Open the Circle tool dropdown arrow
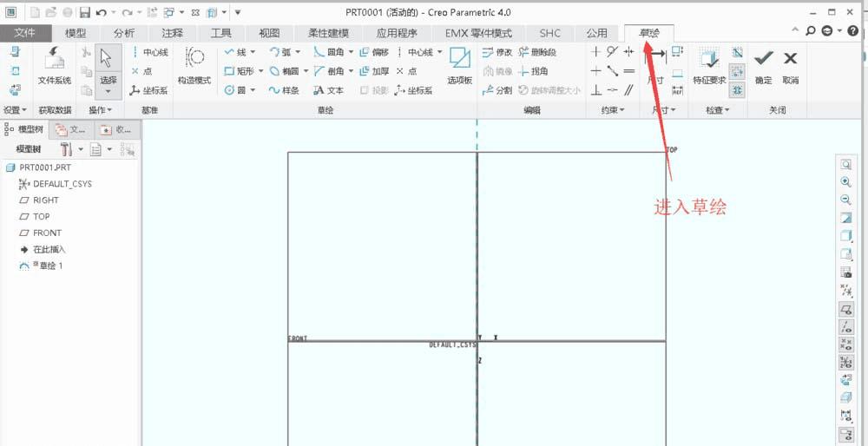Image resolution: width=868 pixels, height=446 pixels. (253, 90)
